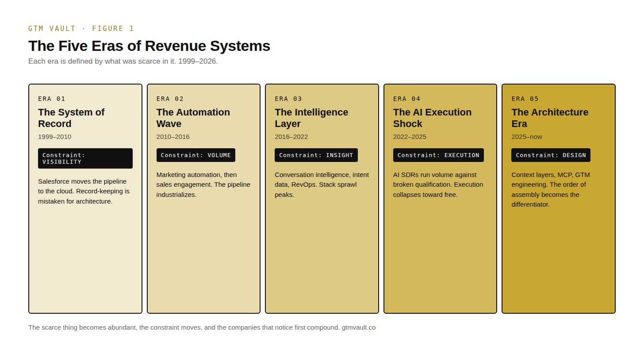
Task: Click the heading 'The Architecture Era'
Action: tap(550, 118)
